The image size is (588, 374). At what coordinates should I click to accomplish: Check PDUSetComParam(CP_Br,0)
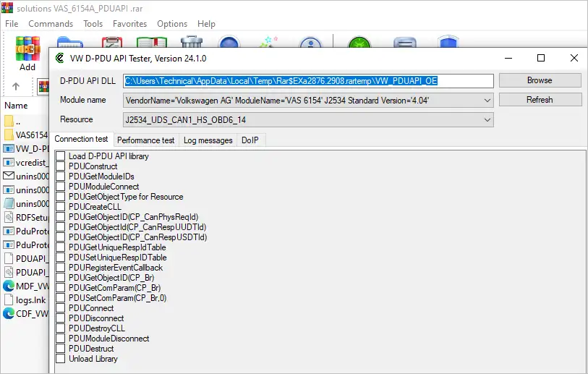tap(60, 297)
